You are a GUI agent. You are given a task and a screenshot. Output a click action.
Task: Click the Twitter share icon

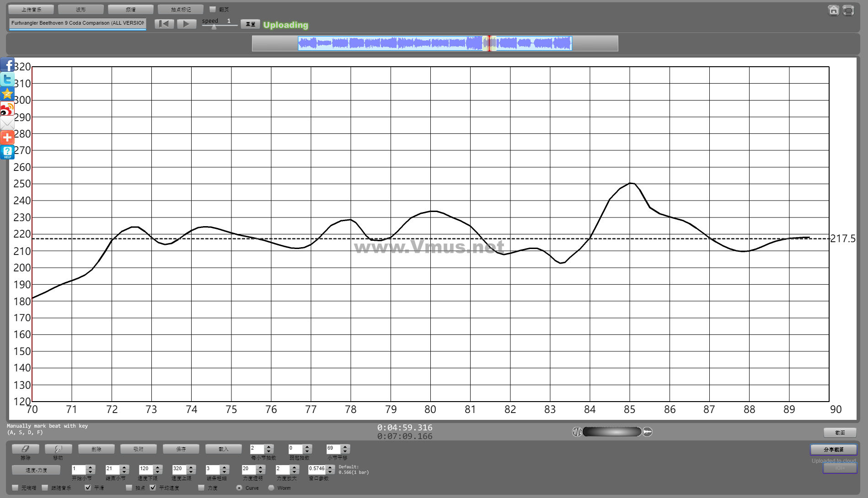[x=7, y=79]
